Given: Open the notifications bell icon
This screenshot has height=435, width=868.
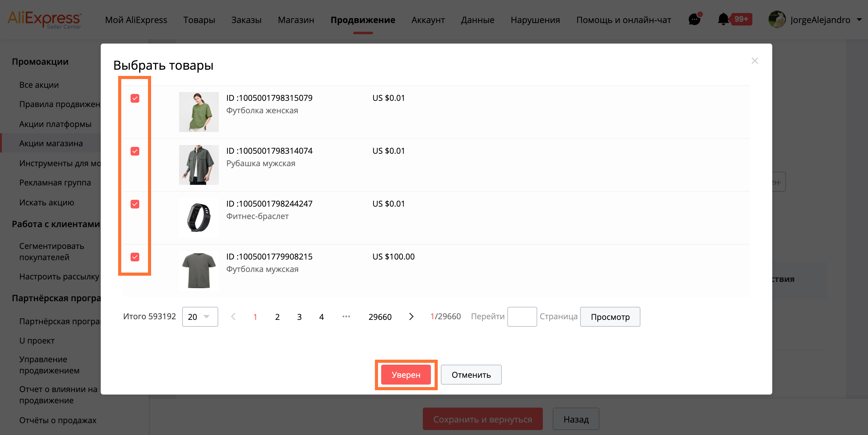Looking at the screenshot, I should coord(723,19).
